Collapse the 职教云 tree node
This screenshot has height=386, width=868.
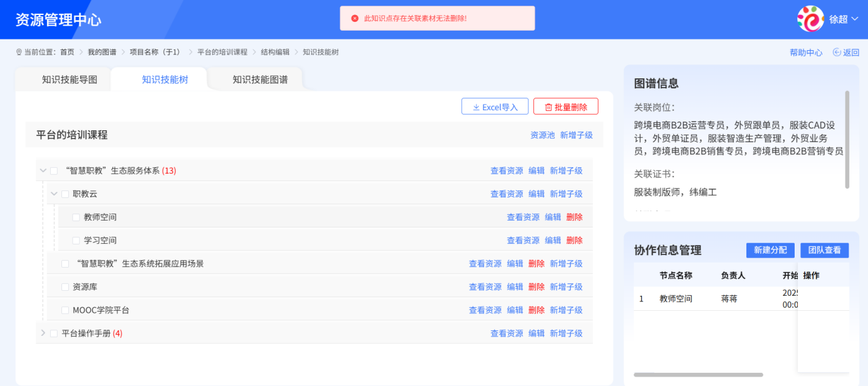(54, 193)
